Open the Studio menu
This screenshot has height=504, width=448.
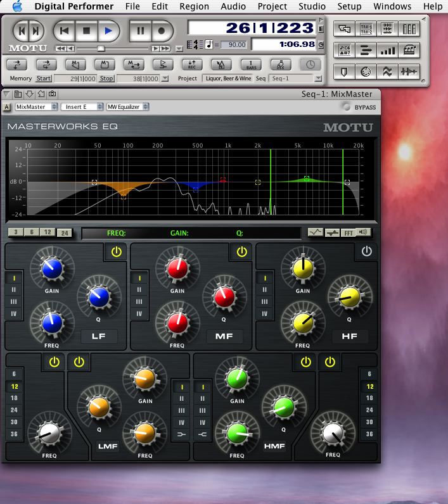(x=312, y=6)
